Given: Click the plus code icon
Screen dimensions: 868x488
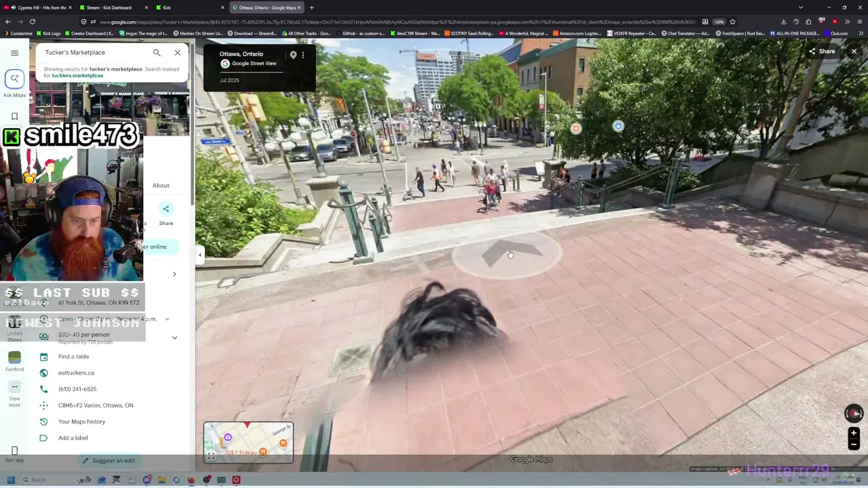Looking at the screenshot, I should pos(43,405).
